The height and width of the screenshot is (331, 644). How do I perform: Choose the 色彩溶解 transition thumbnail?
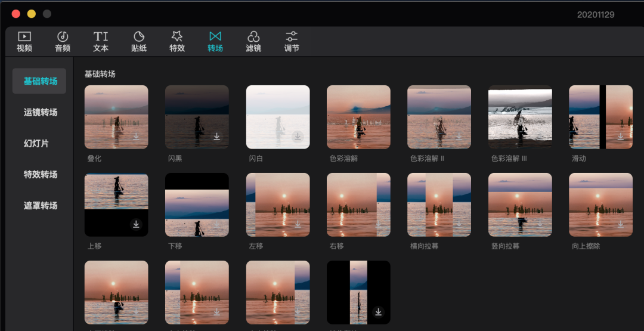[358, 117]
